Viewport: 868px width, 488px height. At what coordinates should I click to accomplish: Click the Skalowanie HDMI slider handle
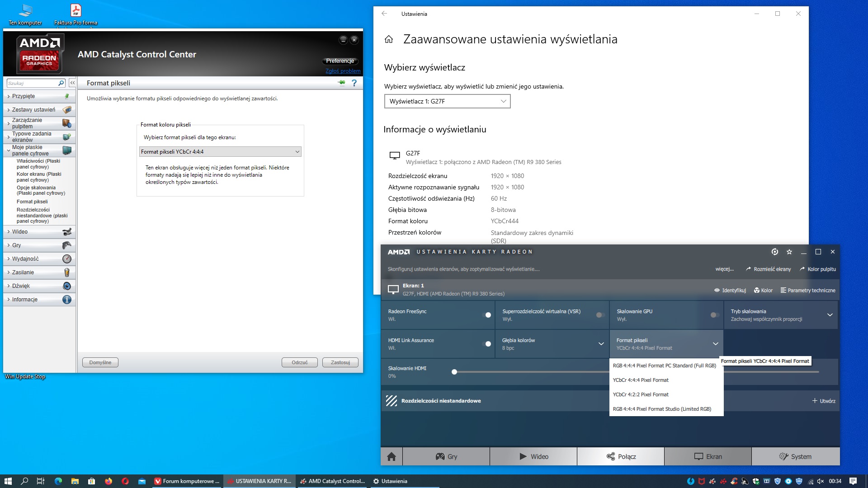454,372
